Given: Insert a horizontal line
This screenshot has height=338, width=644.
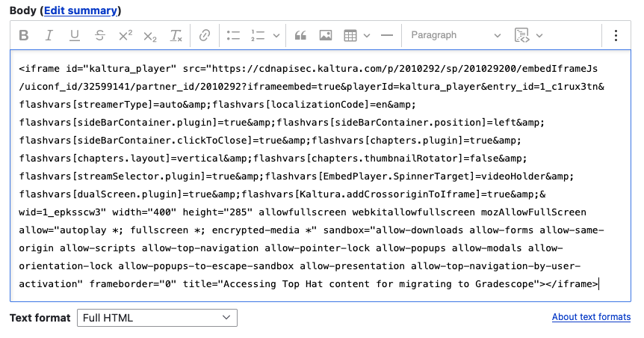Looking at the screenshot, I should pos(387,35).
